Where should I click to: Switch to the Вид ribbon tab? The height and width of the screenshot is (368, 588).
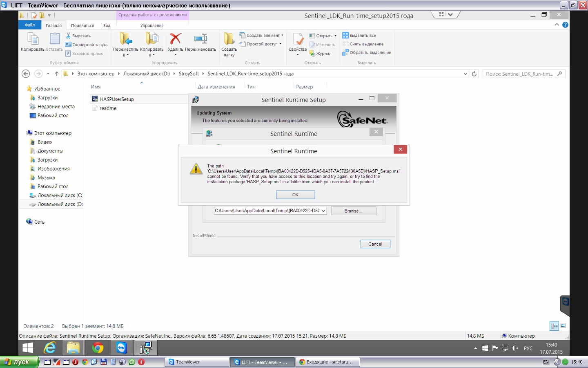pos(107,25)
